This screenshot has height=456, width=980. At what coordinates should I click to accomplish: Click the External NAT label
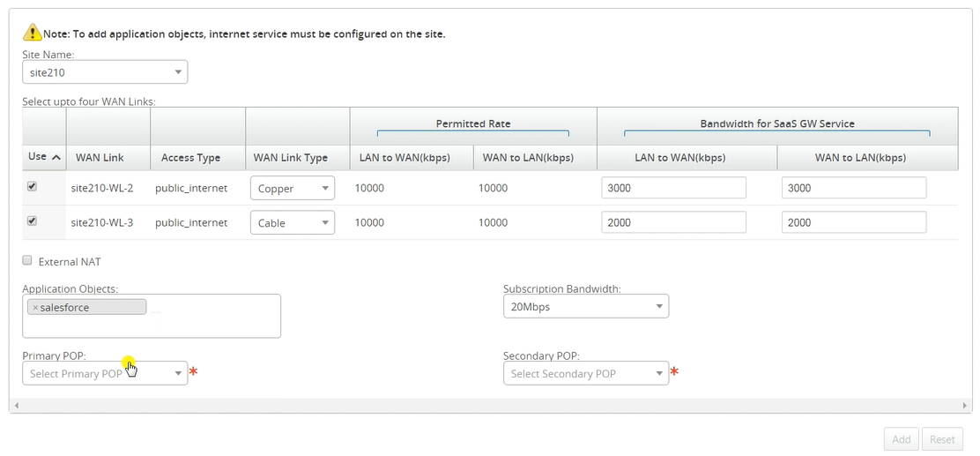tap(70, 262)
